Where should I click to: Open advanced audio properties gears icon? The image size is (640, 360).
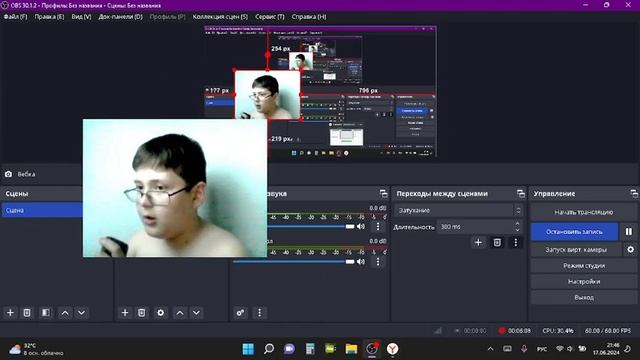pos(240,313)
